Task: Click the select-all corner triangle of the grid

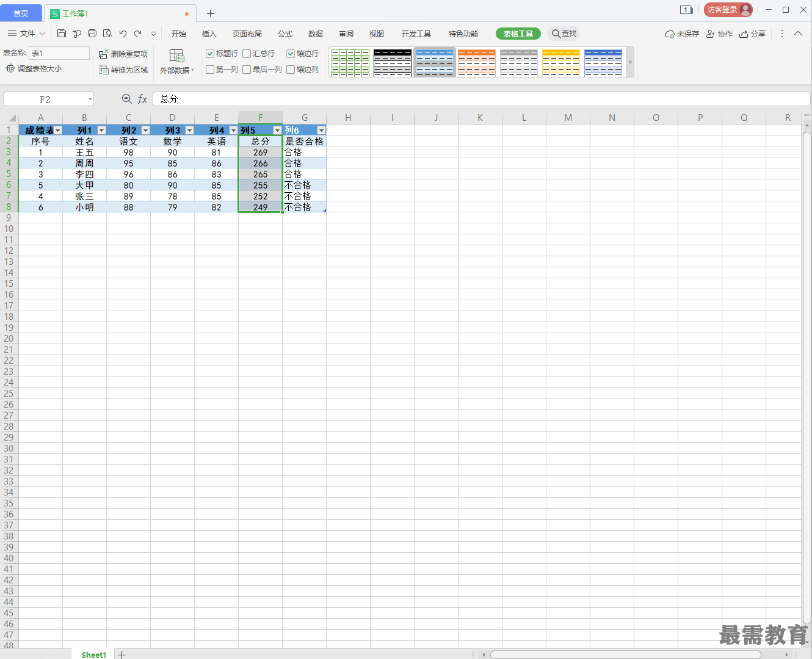Action: tap(12, 118)
